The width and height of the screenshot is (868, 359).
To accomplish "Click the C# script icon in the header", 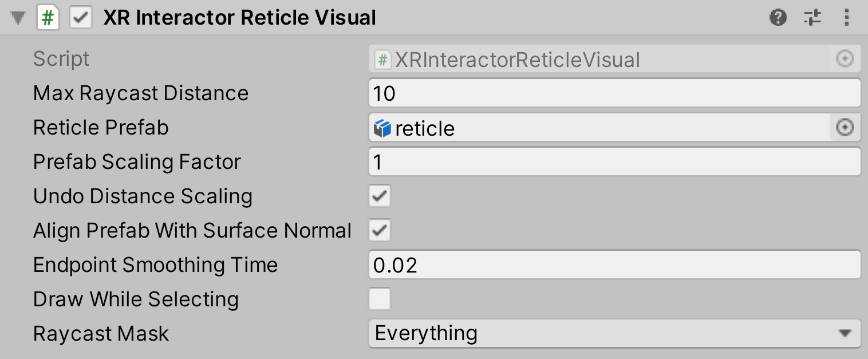I will (x=48, y=17).
